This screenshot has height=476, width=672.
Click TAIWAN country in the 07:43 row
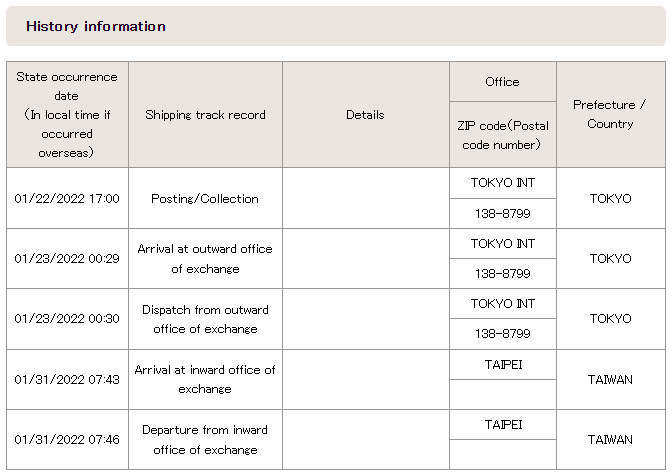tap(611, 379)
